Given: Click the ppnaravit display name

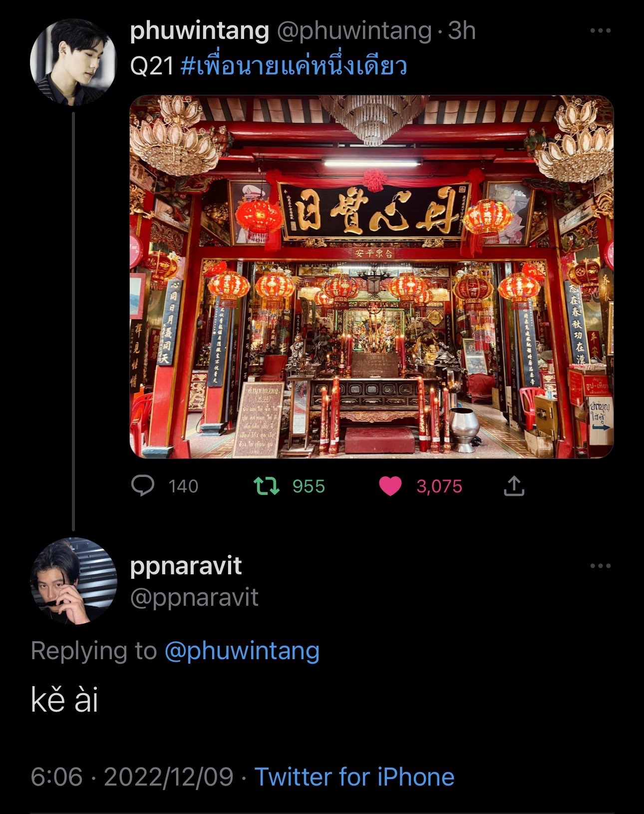Looking at the screenshot, I should pyautogui.click(x=186, y=566).
